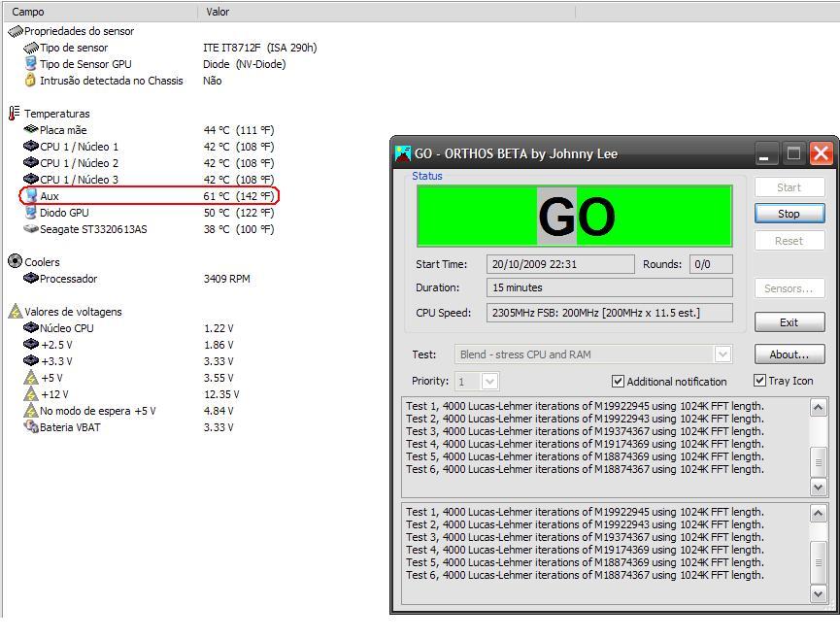Click the Campo column header
The width and height of the screenshot is (840, 640).
click(100, 12)
